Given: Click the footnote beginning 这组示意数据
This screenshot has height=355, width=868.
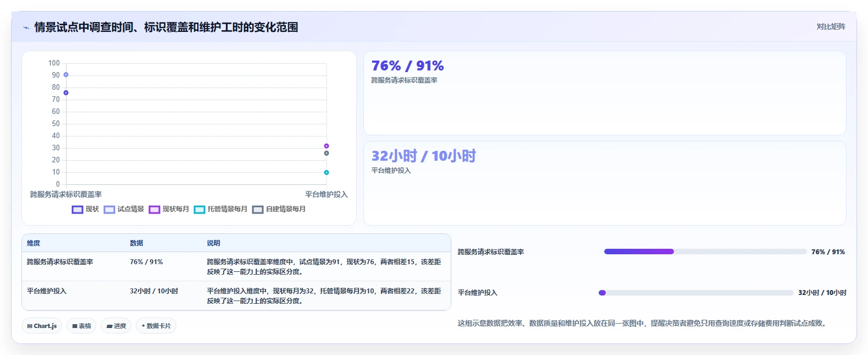Looking at the screenshot, I should point(642,324).
